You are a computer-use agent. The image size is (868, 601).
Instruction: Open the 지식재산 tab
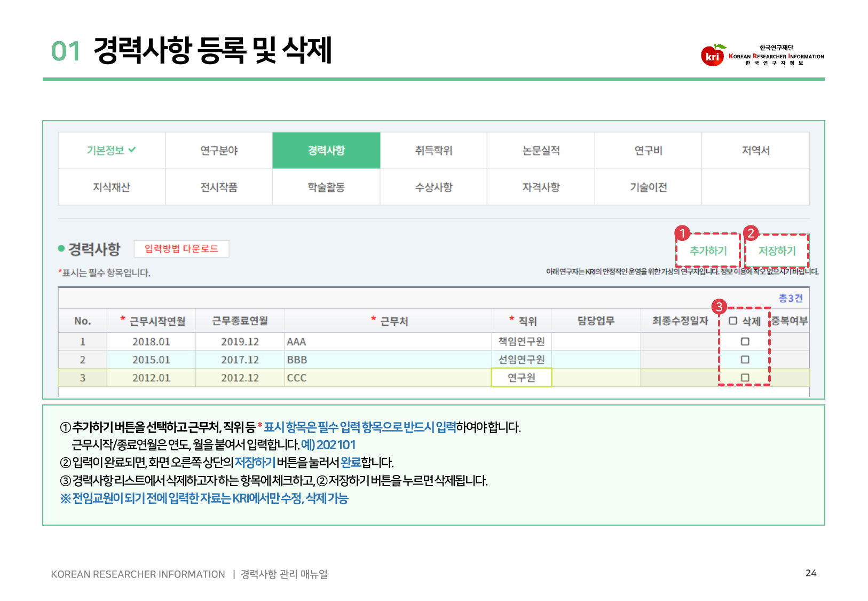pos(111,187)
